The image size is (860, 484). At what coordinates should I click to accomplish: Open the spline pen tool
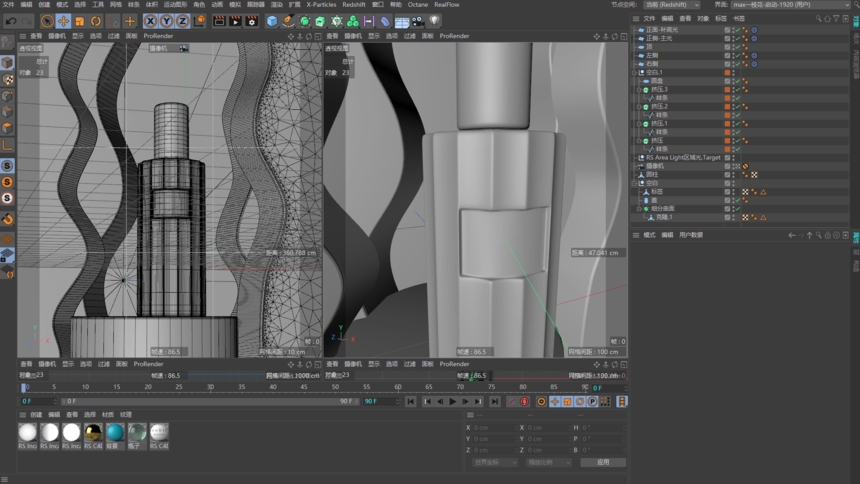tap(288, 21)
